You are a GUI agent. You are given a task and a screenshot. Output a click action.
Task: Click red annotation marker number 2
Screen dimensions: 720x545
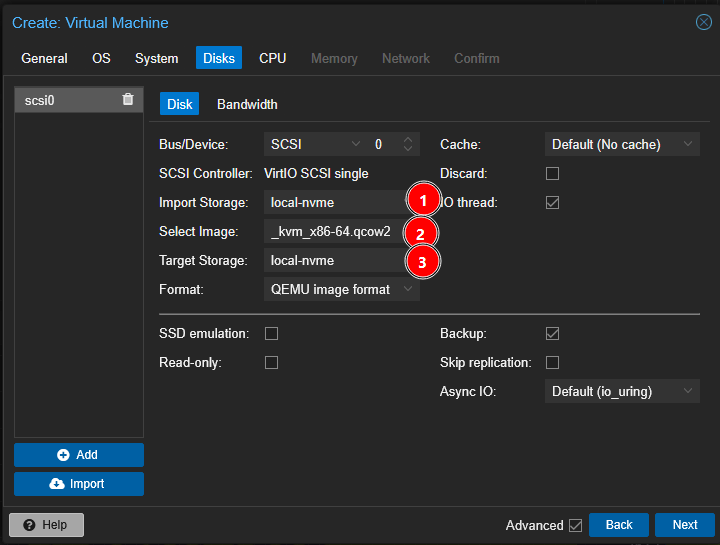pyautogui.click(x=422, y=232)
